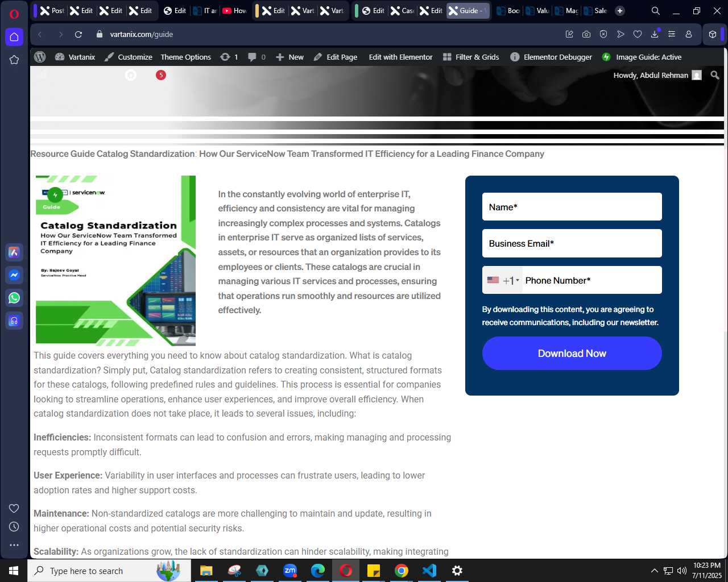The image size is (728, 582).
Task: Open Customize in the admin bar
Action: tap(129, 57)
